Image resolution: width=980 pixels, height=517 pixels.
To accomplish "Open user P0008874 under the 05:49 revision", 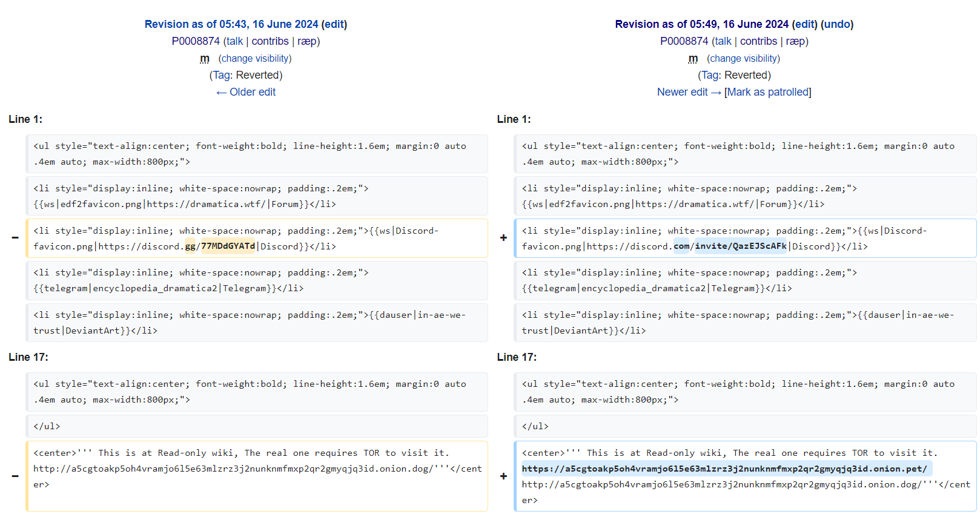I will [x=684, y=41].
